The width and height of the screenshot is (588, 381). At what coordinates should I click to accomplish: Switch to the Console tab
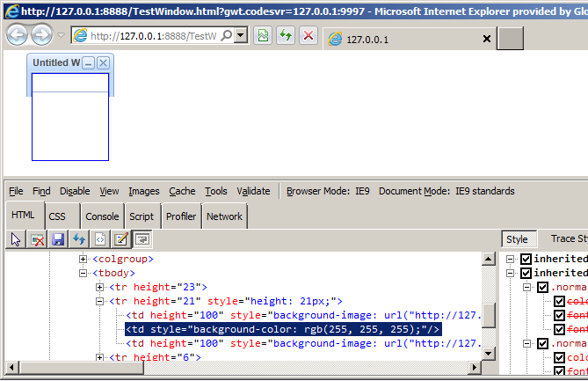point(102,216)
